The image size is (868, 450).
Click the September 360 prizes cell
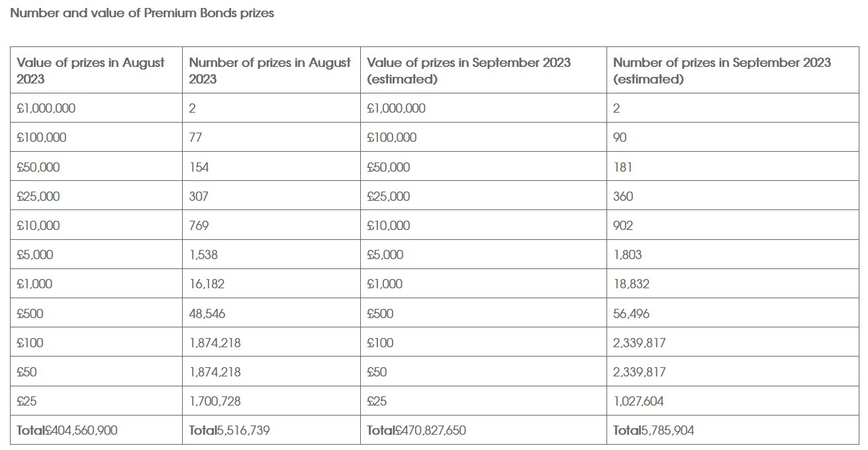pyautogui.click(x=732, y=196)
